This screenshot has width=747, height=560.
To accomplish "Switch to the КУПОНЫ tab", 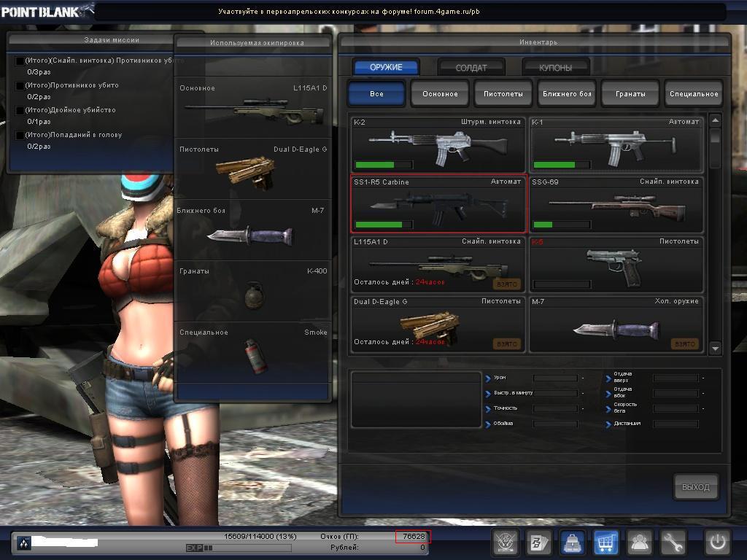I will tap(555, 68).
